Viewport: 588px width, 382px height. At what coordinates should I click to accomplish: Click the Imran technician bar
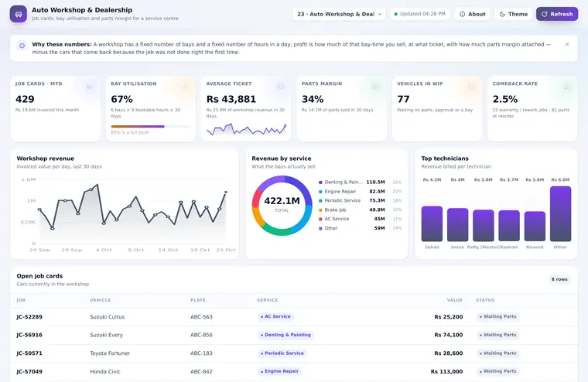[457, 224]
